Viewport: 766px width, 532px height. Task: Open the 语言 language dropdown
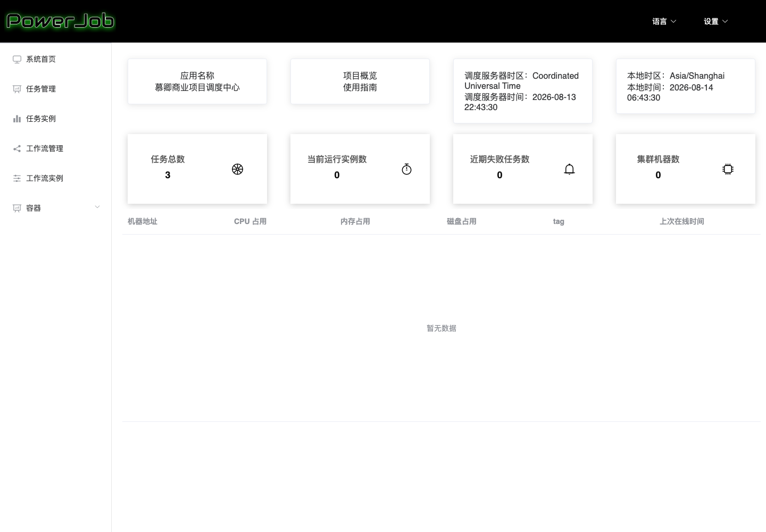[x=664, y=21]
